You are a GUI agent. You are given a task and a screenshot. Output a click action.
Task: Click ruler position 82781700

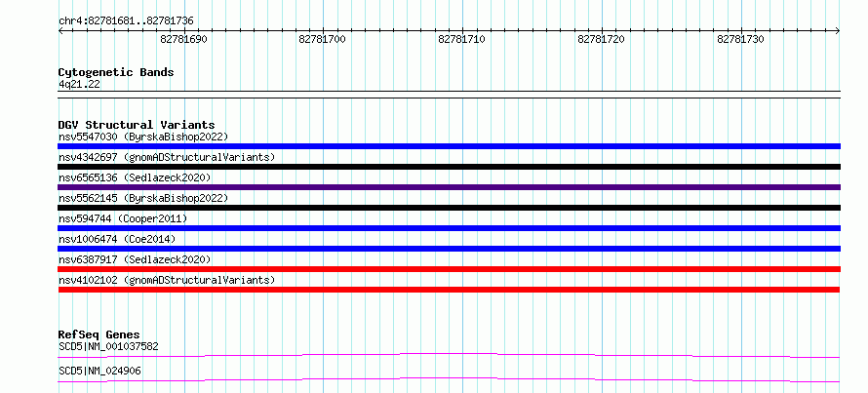coord(322,39)
